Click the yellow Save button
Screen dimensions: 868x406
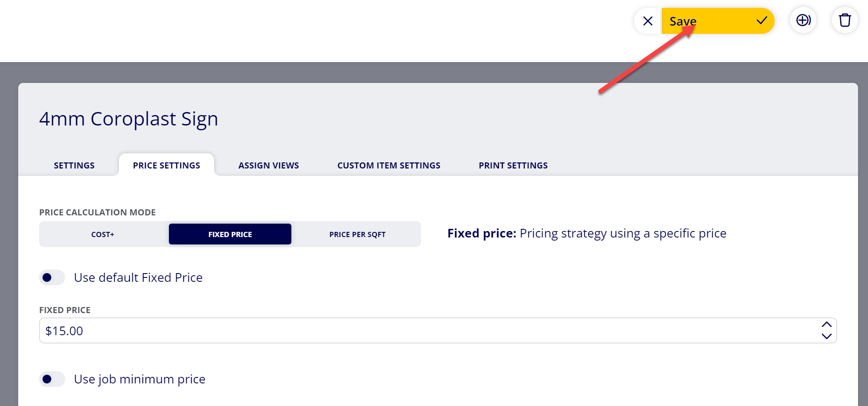[718, 21]
